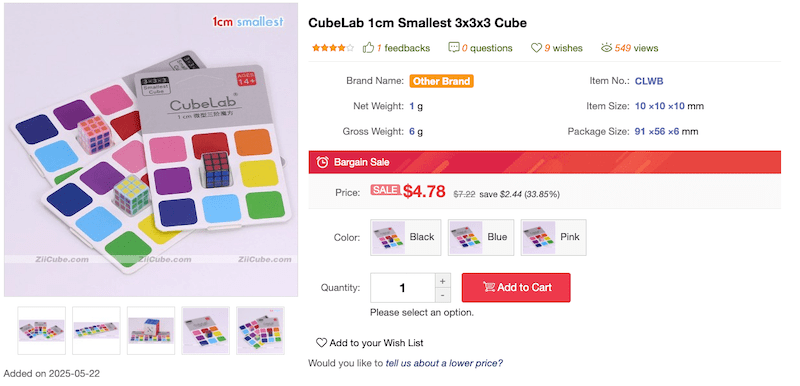Click the Bargain Sale alarm clock icon
The height and width of the screenshot is (386, 800).
coord(322,162)
